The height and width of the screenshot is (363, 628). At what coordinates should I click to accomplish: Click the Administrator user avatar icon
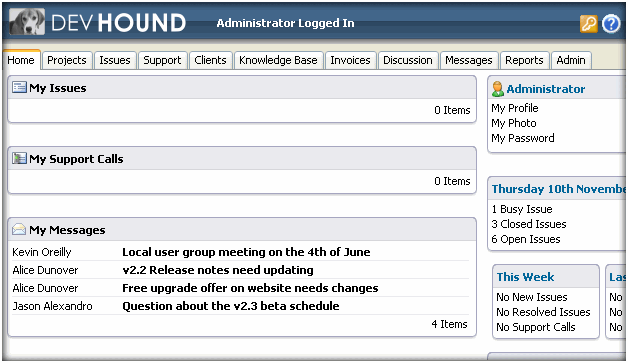pyautogui.click(x=497, y=89)
